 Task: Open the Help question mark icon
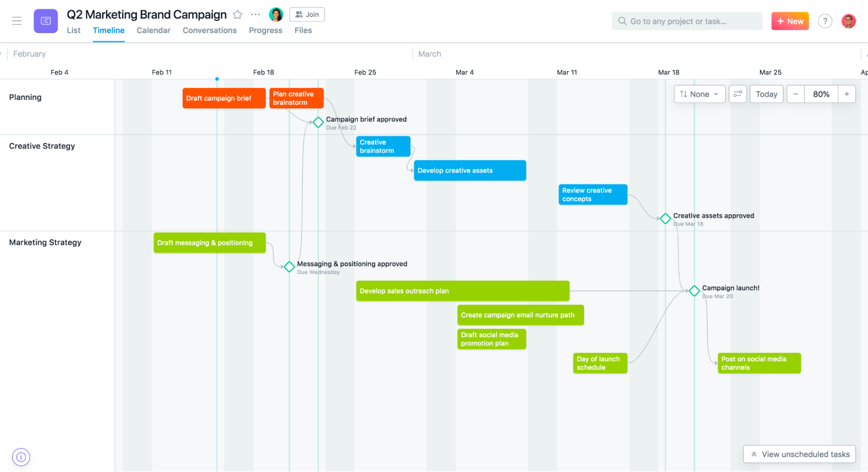click(x=825, y=21)
